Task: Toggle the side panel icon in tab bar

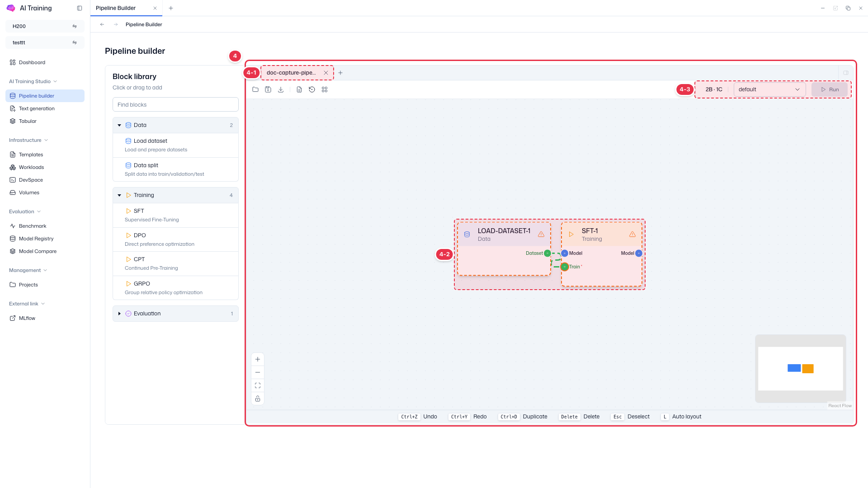Action: click(846, 73)
